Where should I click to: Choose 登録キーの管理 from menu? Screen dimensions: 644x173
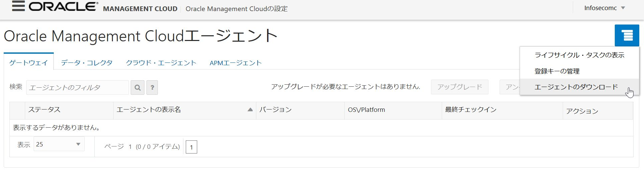tap(579, 71)
